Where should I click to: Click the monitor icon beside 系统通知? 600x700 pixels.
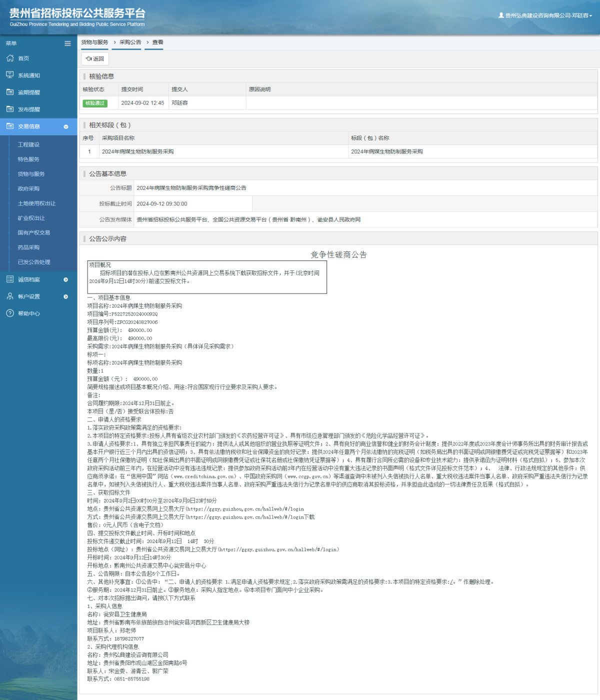coord(10,75)
